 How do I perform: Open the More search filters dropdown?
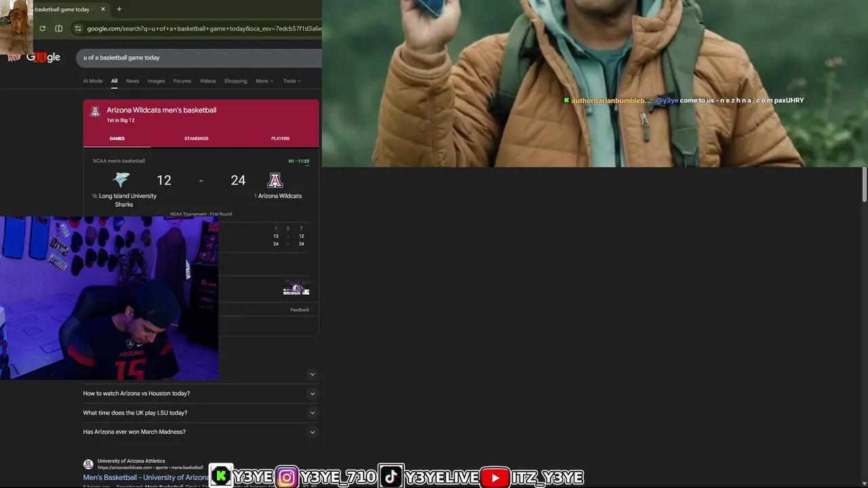coord(264,81)
